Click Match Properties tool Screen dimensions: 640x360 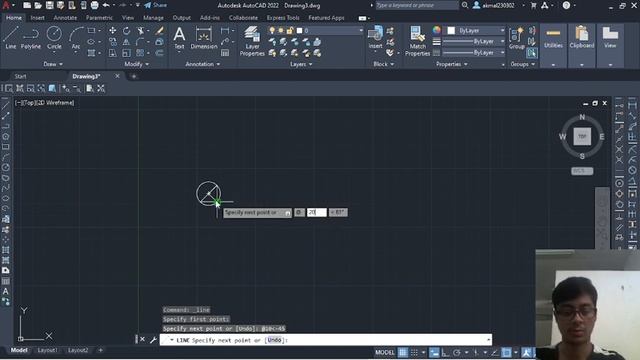click(x=417, y=41)
